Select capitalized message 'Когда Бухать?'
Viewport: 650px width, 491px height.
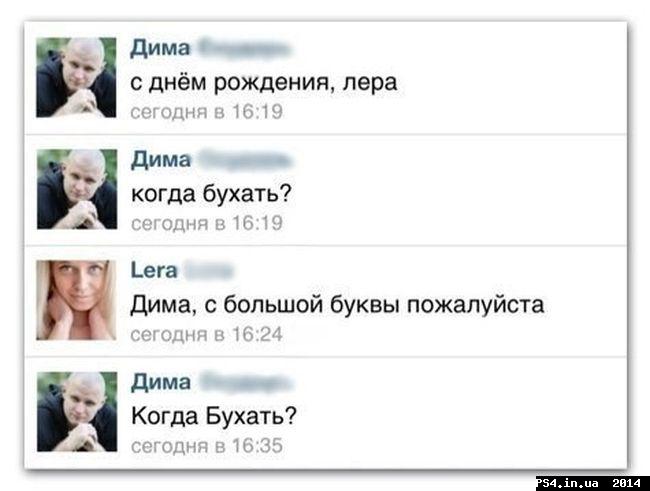[x=214, y=416]
